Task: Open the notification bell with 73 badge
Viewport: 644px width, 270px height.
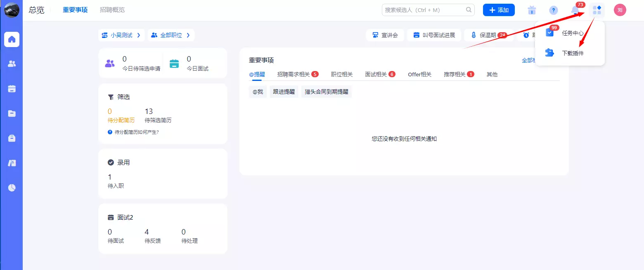Action: click(x=575, y=10)
